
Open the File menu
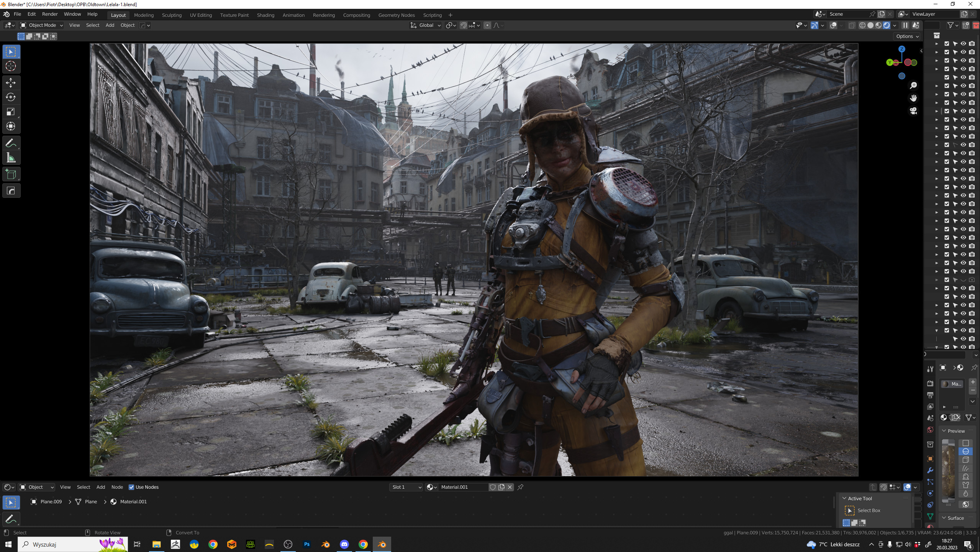tap(17, 14)
